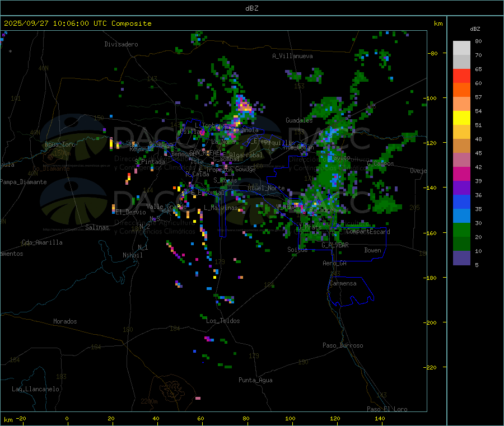Viewport: 504px width, 426px height.
Task: Pick the light gray 70–80 dBZ legend color
Action: [461, 48]
